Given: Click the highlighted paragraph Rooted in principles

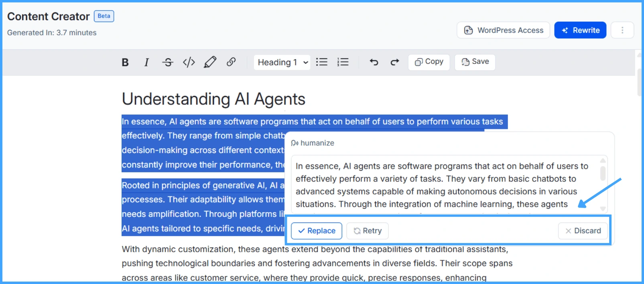Looking at the screenshot, I should [x=203, y=207].
